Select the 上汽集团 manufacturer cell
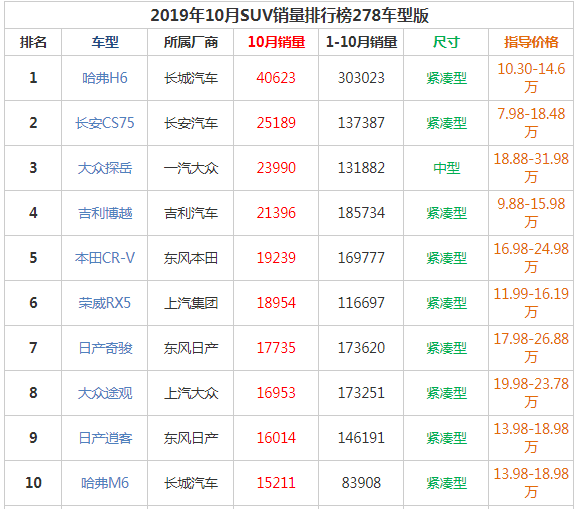576x509 pixels. click(191, 303)
